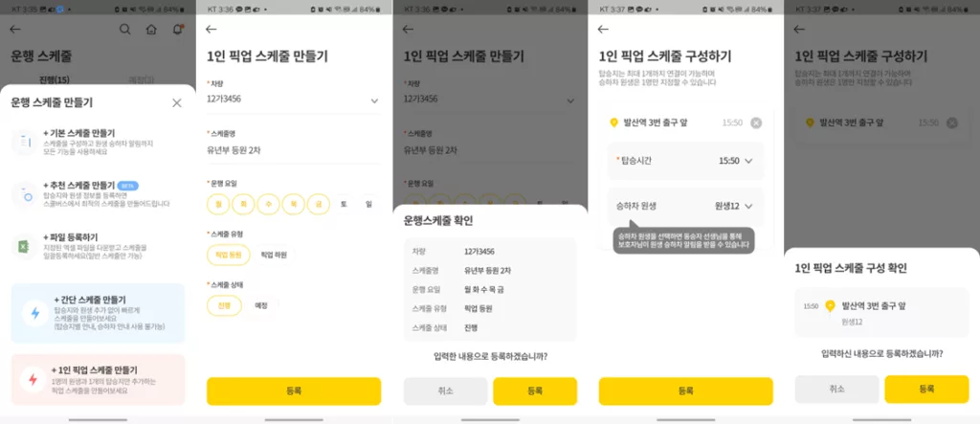
Task: Choose the blue lightning 간단 스케줄 icon
Action: (x=35, y=313)
